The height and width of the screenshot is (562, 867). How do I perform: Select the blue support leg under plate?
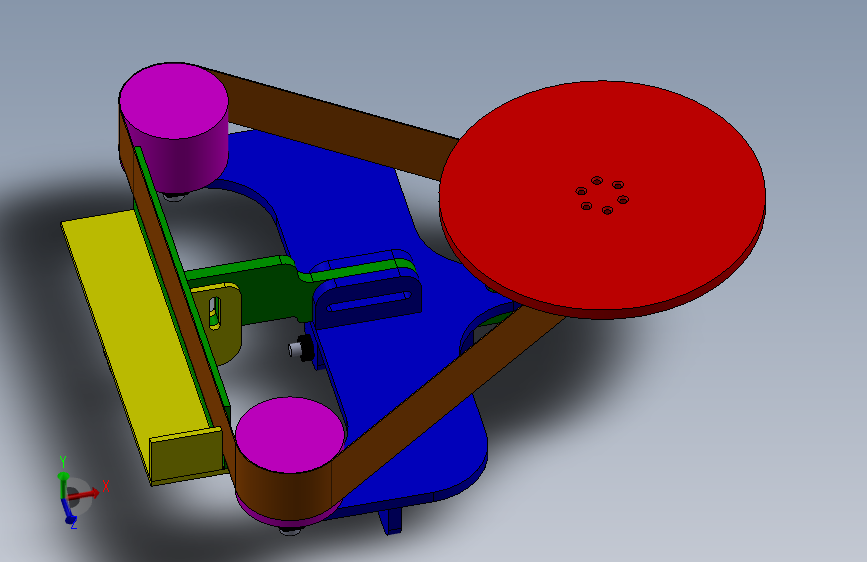point(391,521)
